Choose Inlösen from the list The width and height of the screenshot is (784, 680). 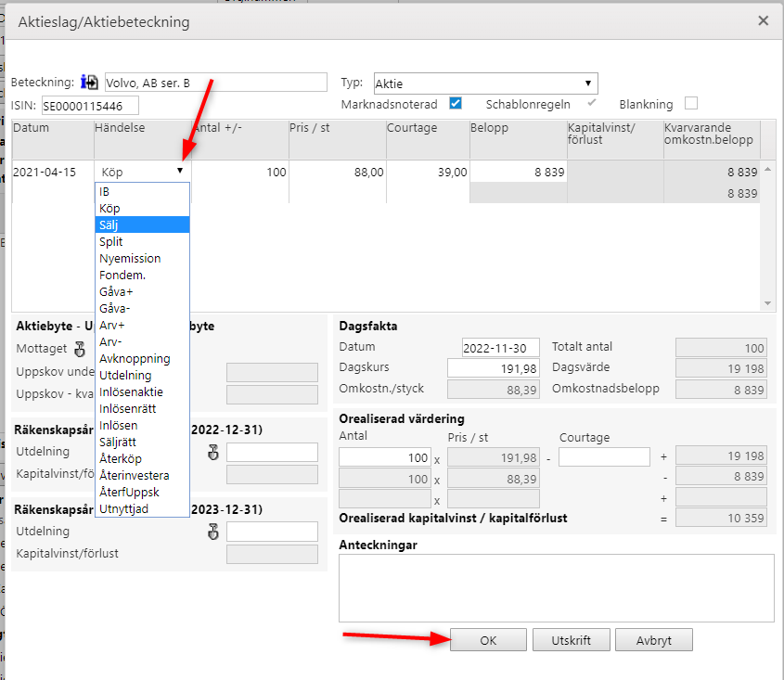coord(142,426)
